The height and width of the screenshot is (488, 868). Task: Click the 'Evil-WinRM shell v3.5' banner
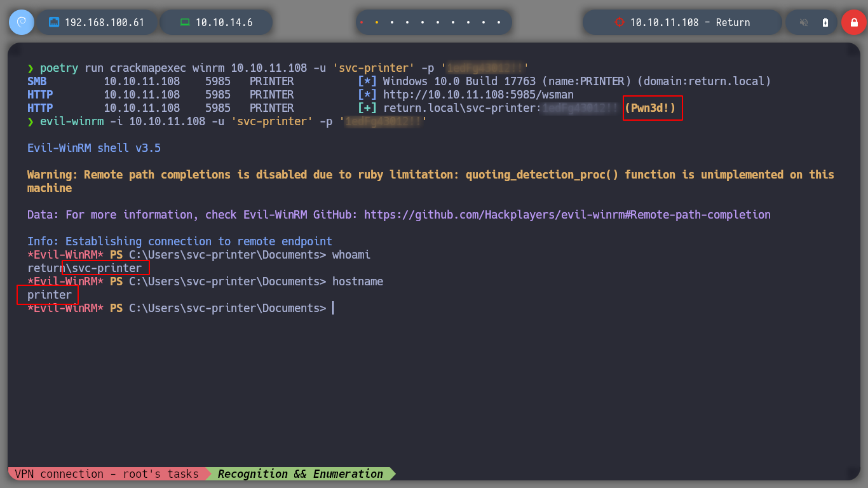(x=94, y=148)
